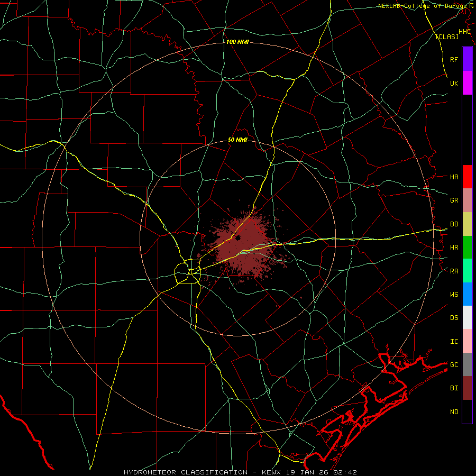Viewport: 476px width, 476px height.
Task: Click the 'HA' legend label
Action: tap(454, 177)
